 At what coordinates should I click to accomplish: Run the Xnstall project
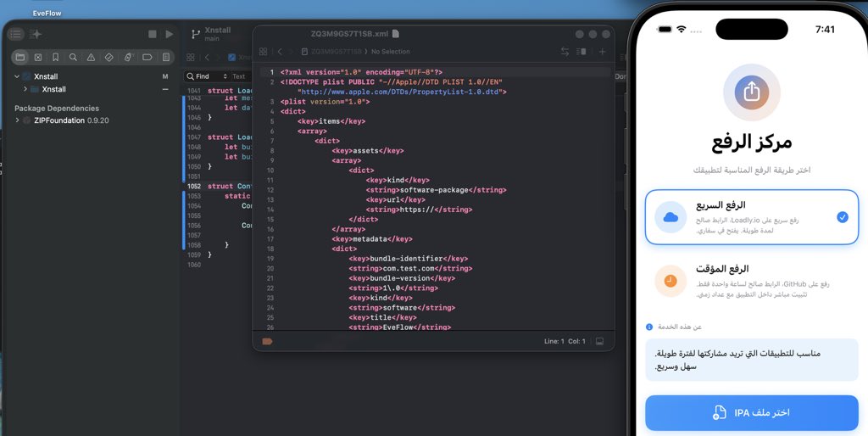170,34
